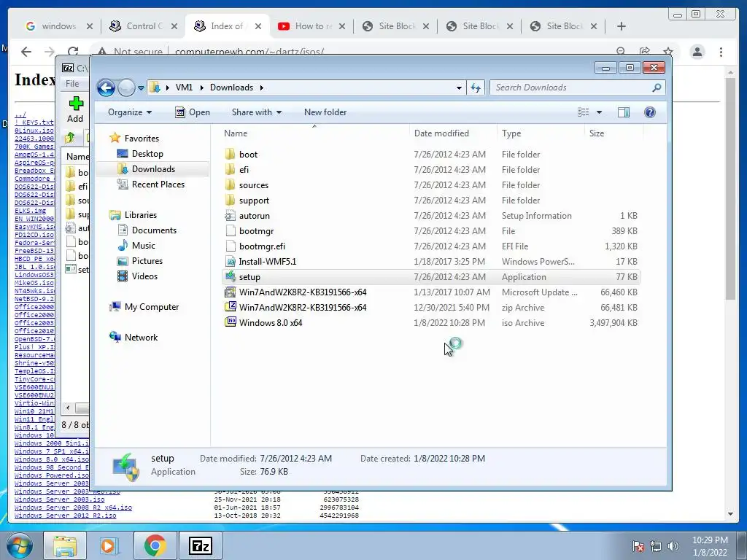
Task: Open Windows Server 2008 R2 x64.iso link
Action: click(73, 507)
